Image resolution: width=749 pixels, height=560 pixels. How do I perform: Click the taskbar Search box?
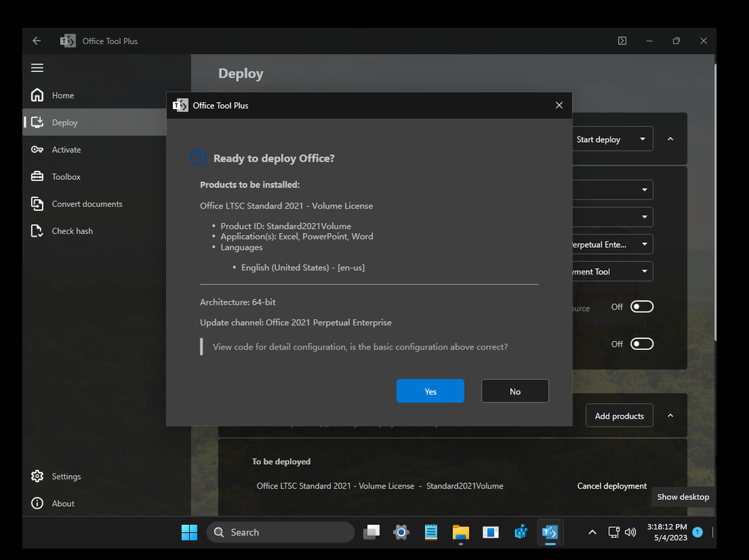(x=281, y=532)
